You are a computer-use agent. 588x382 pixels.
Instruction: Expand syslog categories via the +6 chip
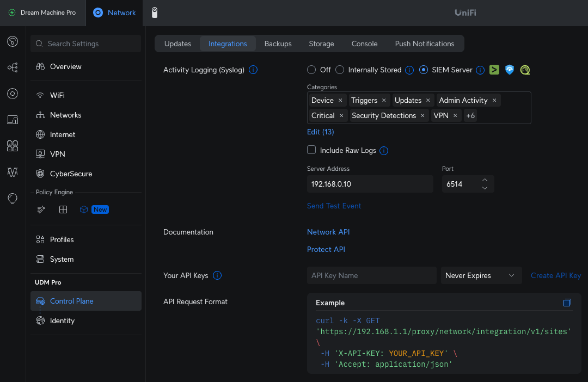point(469,115)
